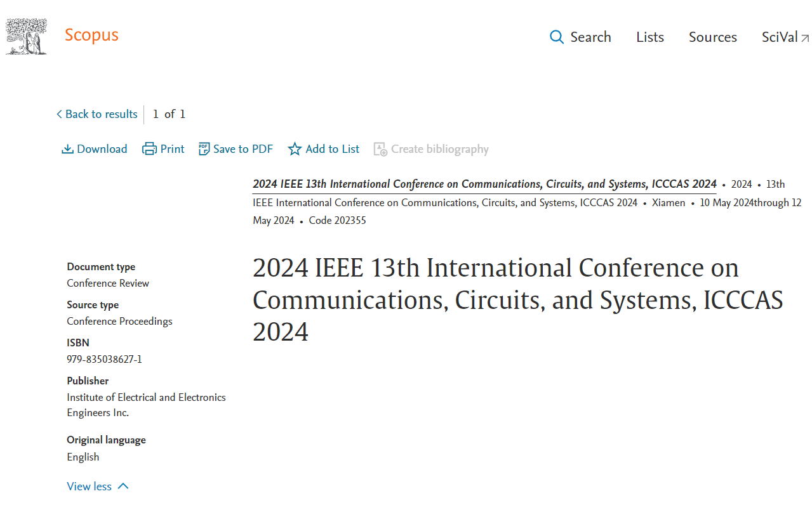Click the Add to List label

333,149
